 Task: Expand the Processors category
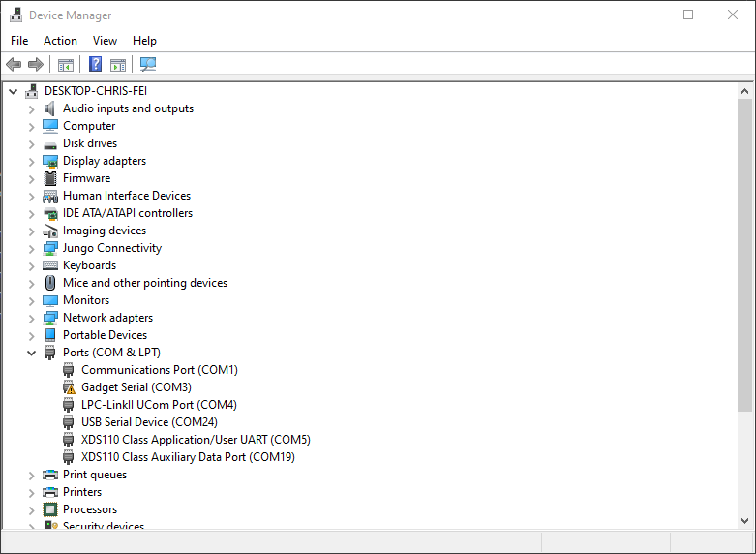pos(31,510)
